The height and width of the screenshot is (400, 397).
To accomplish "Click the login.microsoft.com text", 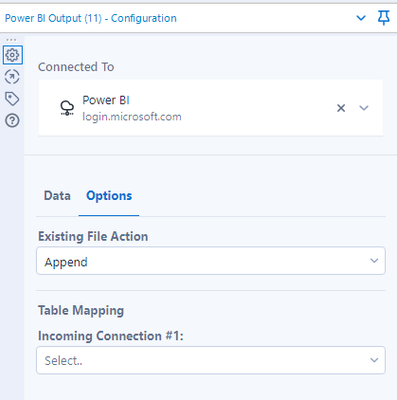I will click(x=132, y=117).
